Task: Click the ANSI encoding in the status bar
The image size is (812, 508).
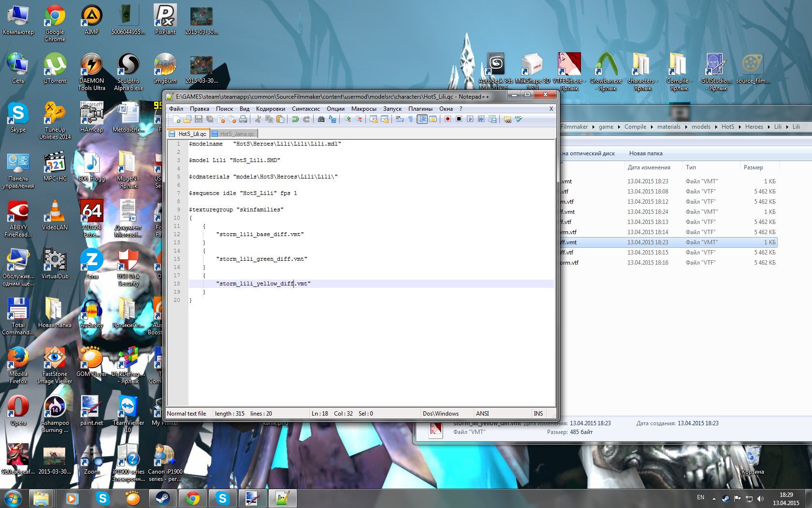Action: coord(482,414)
